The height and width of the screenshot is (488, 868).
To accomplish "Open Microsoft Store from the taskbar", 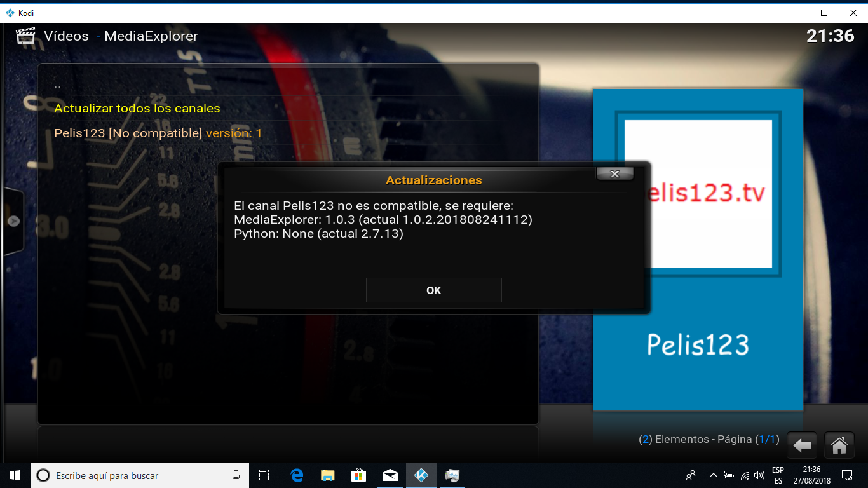I will (358, 475).
